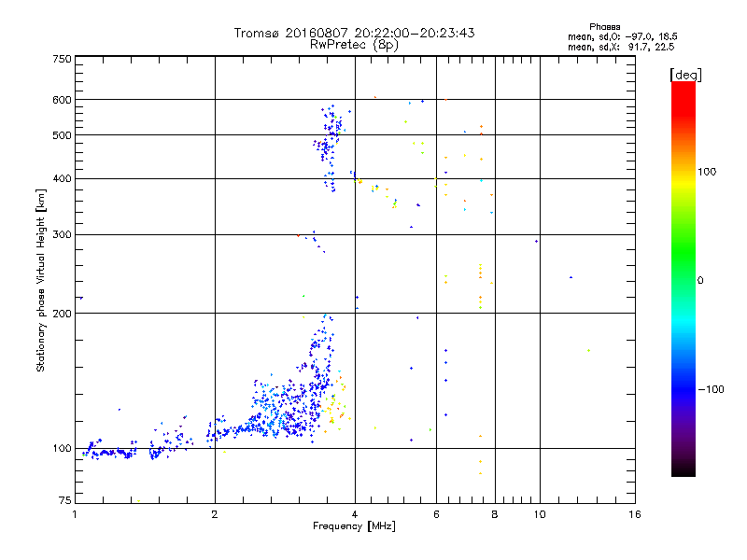Click the "Phases" heading text
The height and width of the screenshot is (560, 747).
pos(604,27)
